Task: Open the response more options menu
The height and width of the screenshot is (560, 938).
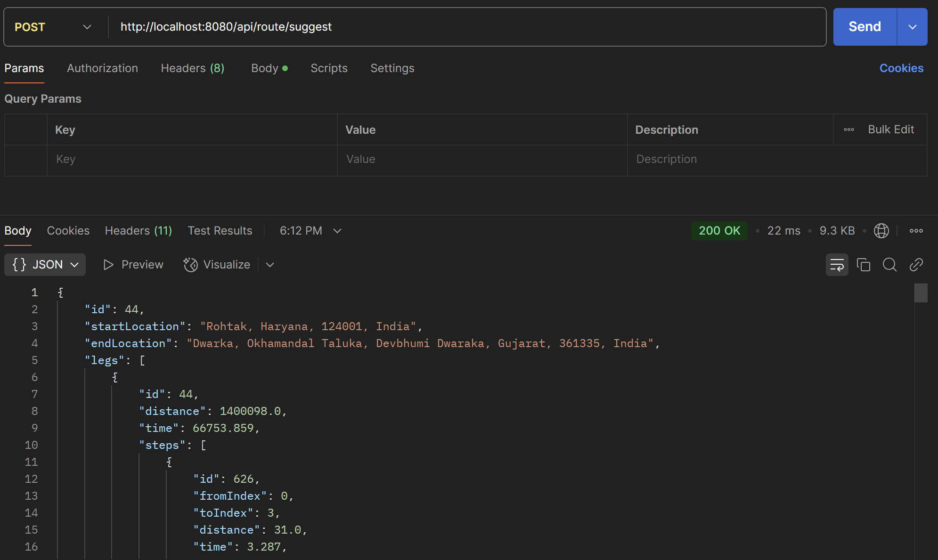Action: click(x=916, y=231)
